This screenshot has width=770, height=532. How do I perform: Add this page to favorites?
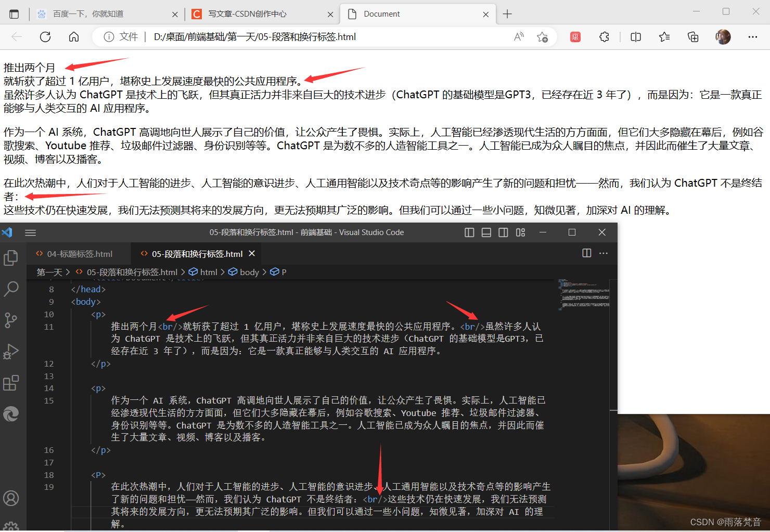coord(542,37)
